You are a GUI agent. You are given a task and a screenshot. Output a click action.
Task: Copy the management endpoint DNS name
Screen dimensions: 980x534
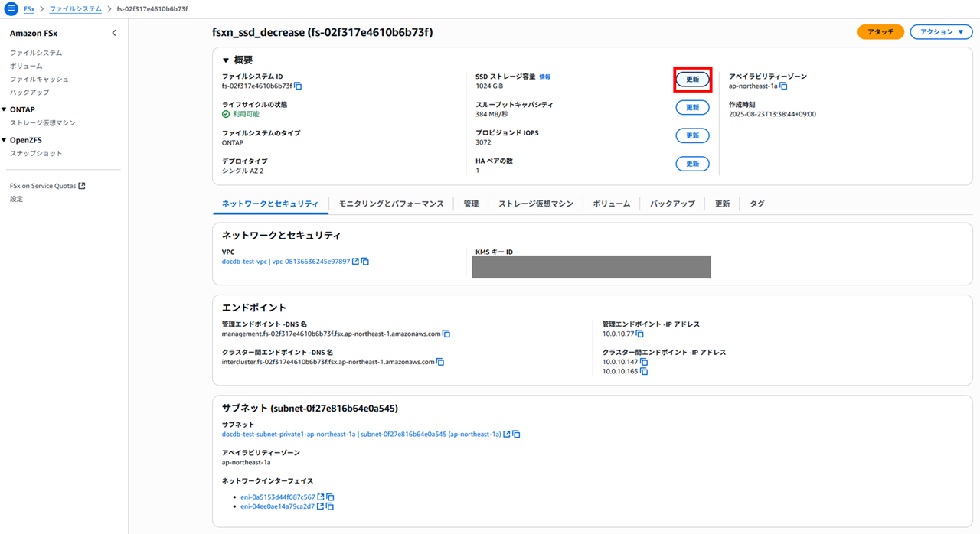[446, 334]
